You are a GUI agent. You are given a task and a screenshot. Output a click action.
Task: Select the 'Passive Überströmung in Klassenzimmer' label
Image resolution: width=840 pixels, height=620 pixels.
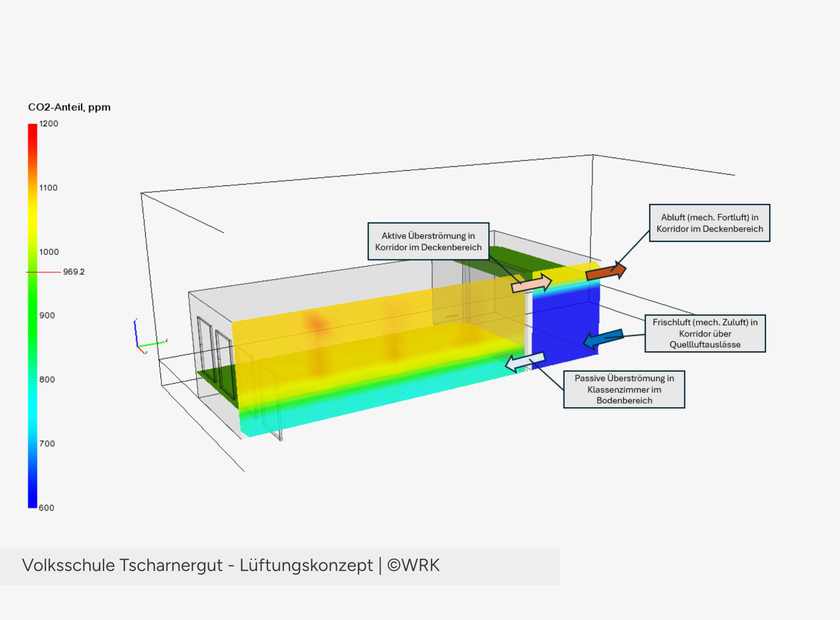[624, 389]
